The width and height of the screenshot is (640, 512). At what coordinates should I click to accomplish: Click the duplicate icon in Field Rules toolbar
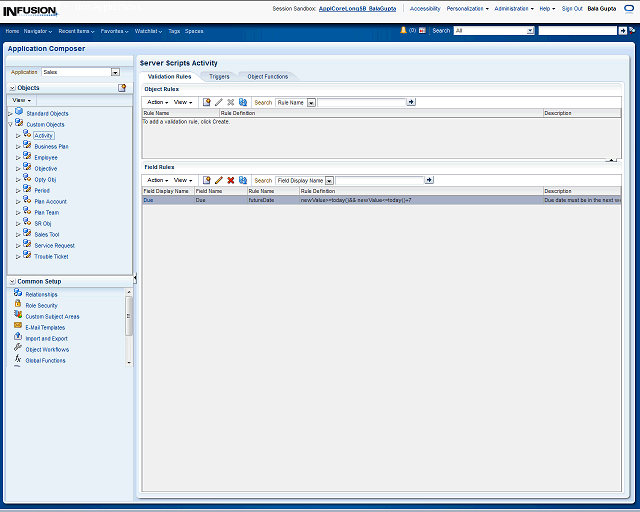[243, 180]
